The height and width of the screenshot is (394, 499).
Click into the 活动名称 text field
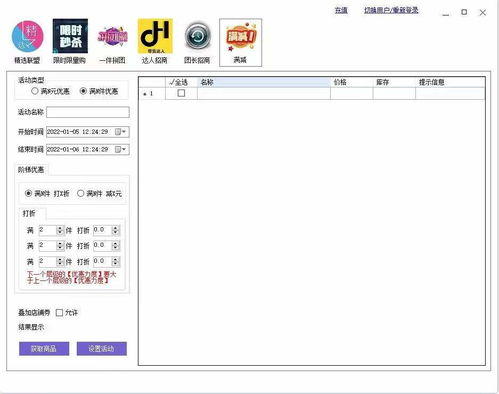[88, 112]
